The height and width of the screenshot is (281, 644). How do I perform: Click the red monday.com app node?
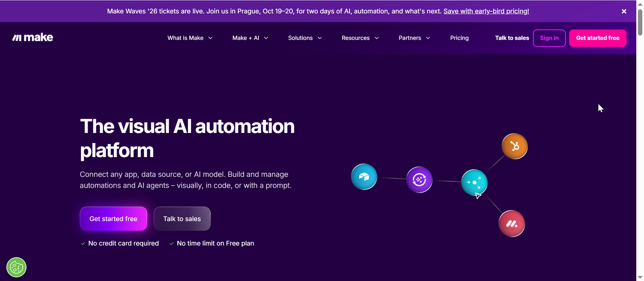pyautogui.click(x=512, y=224)
